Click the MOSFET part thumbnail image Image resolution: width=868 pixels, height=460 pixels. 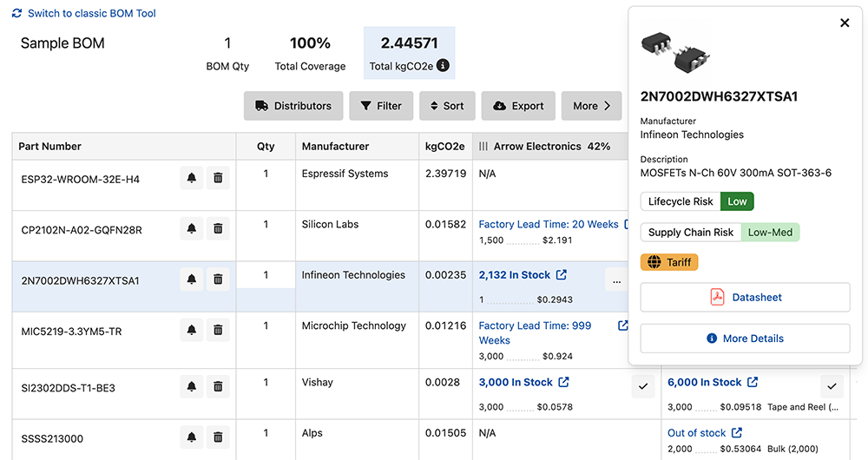[674, 53]
